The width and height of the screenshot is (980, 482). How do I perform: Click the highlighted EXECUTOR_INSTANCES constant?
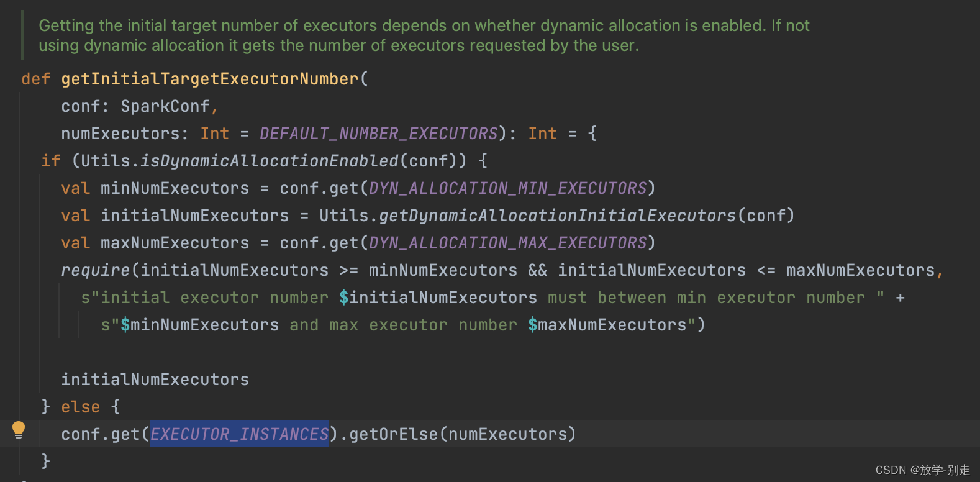pos(240,434)
